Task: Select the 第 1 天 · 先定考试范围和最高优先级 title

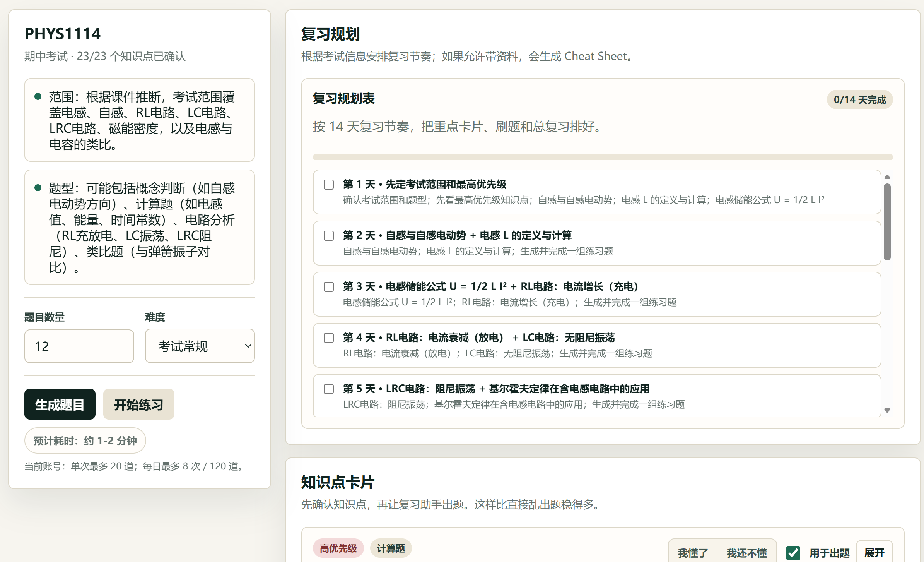Action: tap(424, 184)
